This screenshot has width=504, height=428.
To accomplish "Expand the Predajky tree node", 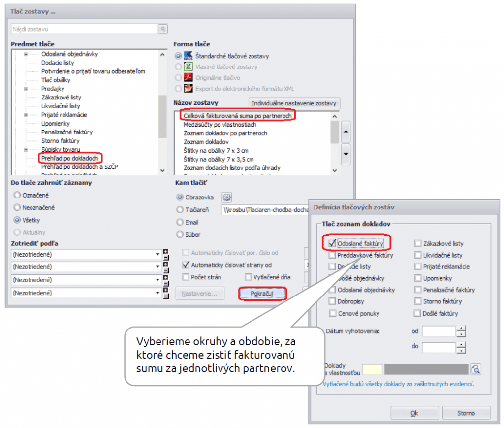I will tap(26, 89).
